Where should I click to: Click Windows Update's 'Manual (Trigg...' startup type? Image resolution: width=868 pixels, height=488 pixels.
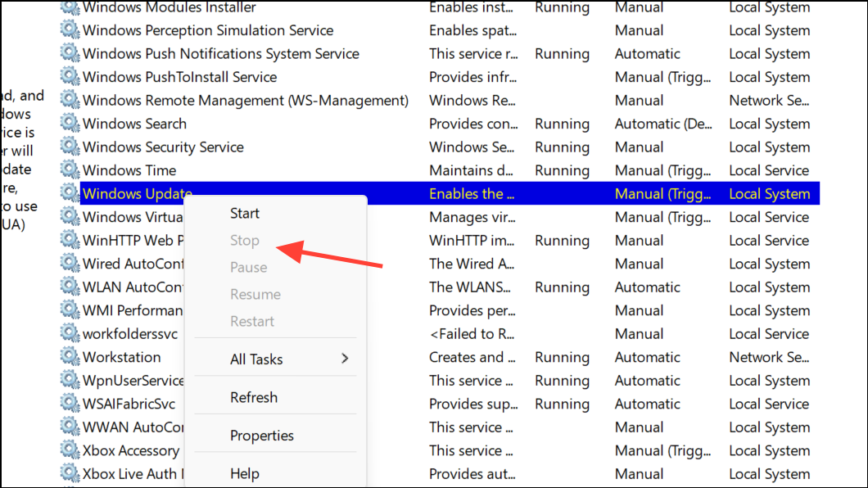pos(662,194)
